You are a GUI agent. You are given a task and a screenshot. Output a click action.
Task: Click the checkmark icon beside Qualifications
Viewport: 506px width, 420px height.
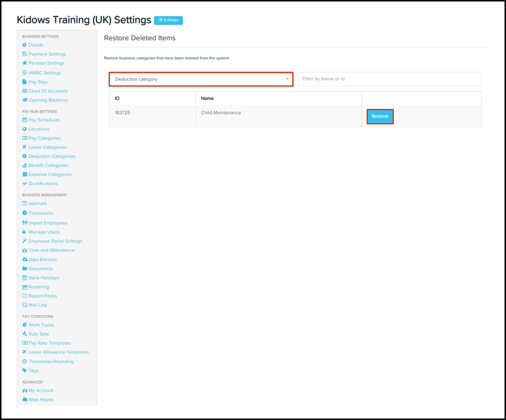(x=25, y=184)
